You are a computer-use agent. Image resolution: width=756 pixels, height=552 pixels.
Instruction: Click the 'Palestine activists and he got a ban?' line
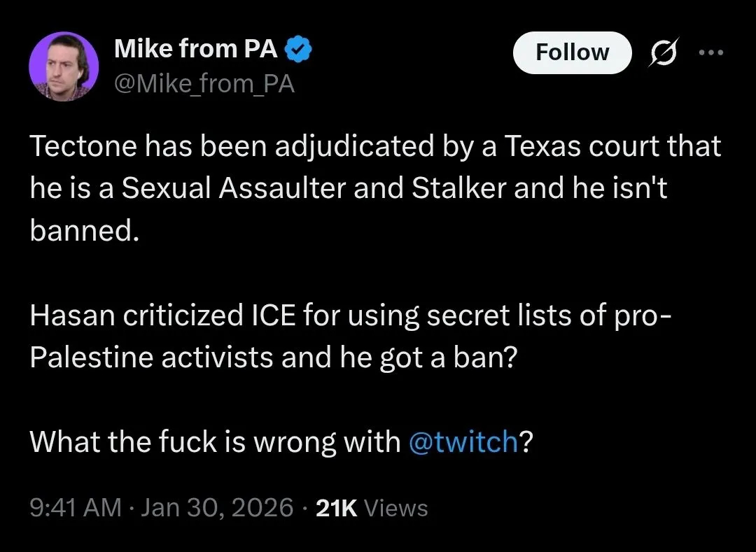tap(273, 358)
